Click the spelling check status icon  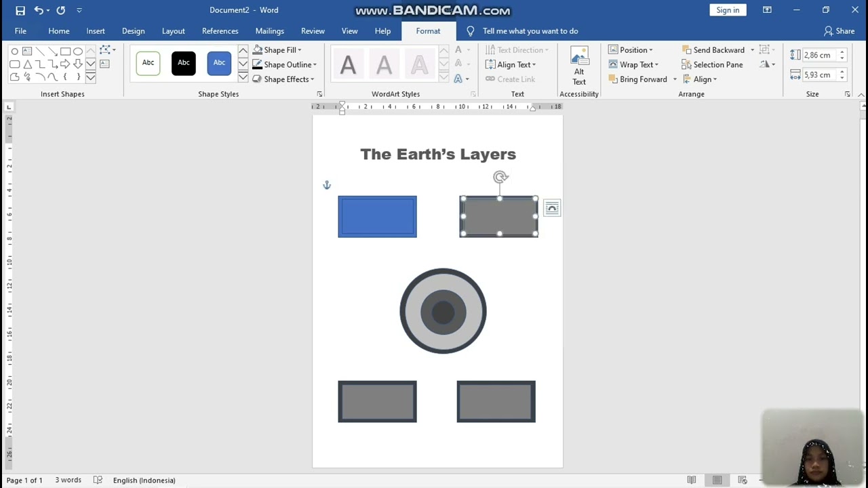click(x=98, y=480)
